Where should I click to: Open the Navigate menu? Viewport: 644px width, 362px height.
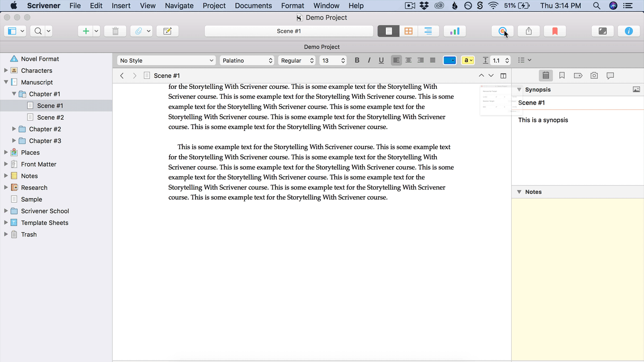[179, 6]
